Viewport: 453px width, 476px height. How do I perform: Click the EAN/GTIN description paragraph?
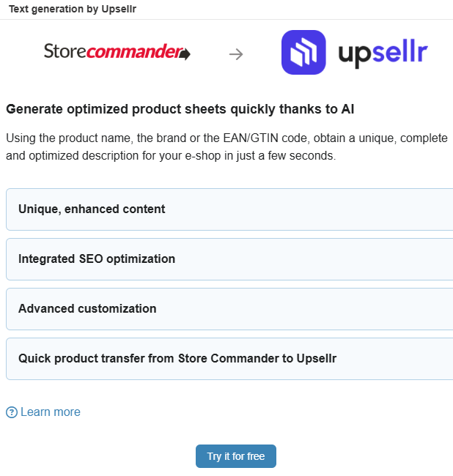pos(226,147)
